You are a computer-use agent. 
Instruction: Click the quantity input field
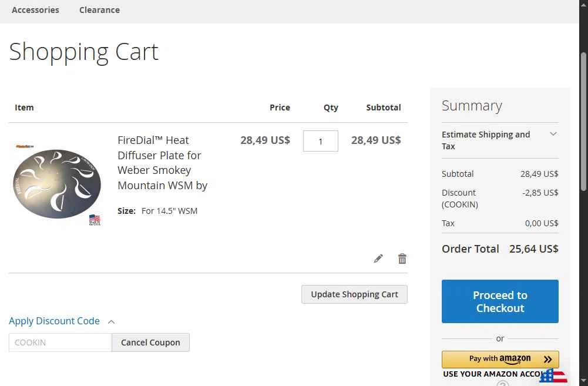click(x=321, y=141)
